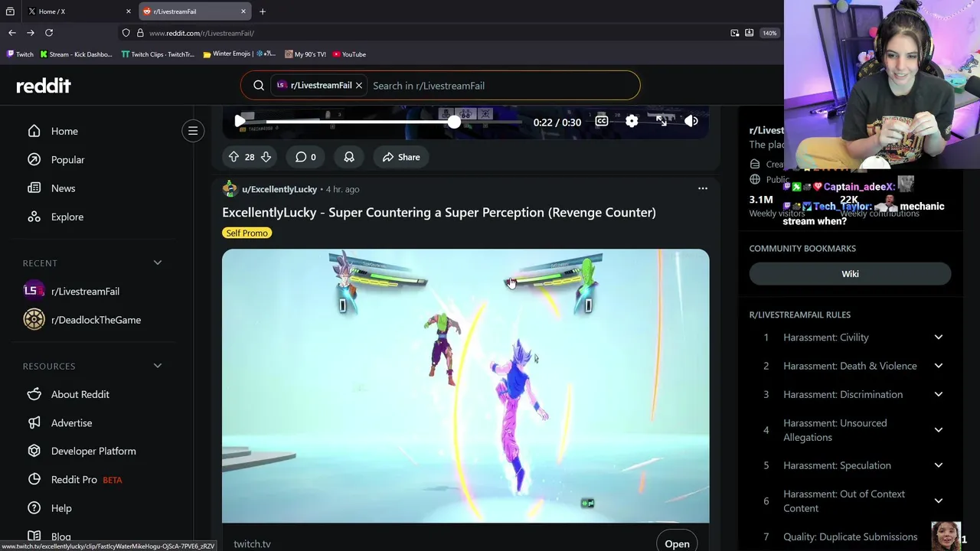Click the site security shield icon
The width and height of the screenshot is (980, 551).
pyautogui.click(x=126, y=33)
